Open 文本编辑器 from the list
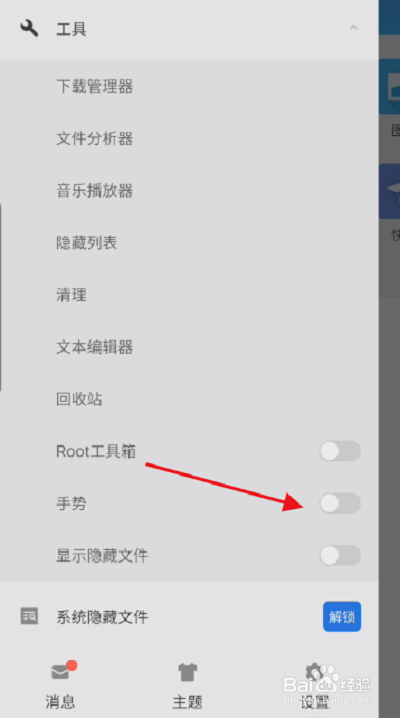The height and width of the screenshot is (718, 400). click(95, 347)
